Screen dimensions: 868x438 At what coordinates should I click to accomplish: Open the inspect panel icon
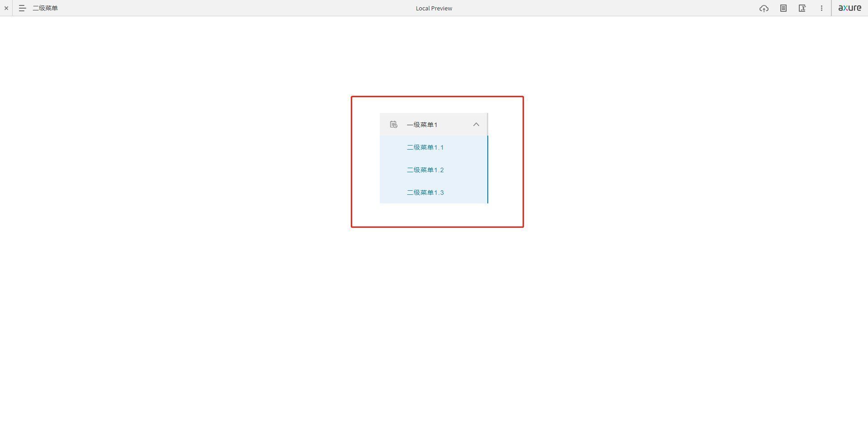click(x=802, y=8)
